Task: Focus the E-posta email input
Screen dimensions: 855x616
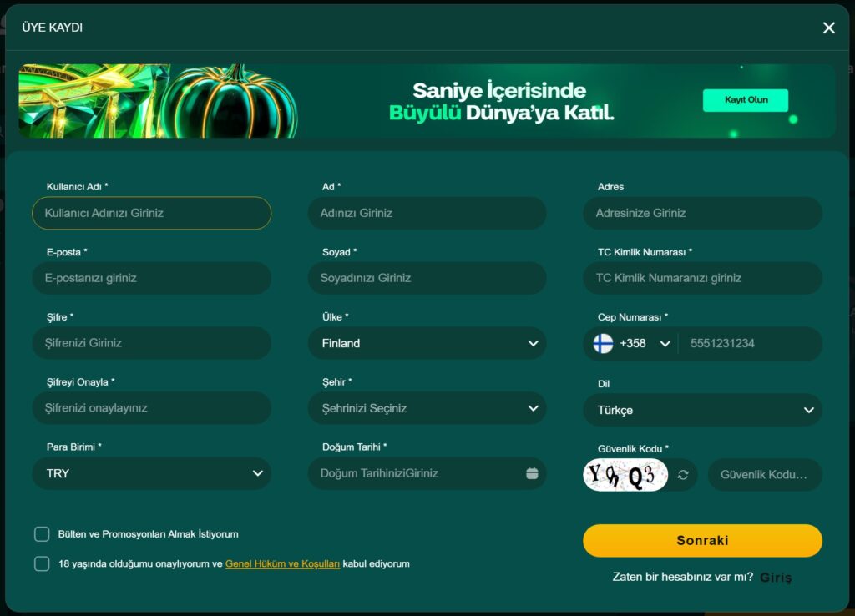Action: pos(151,277)
